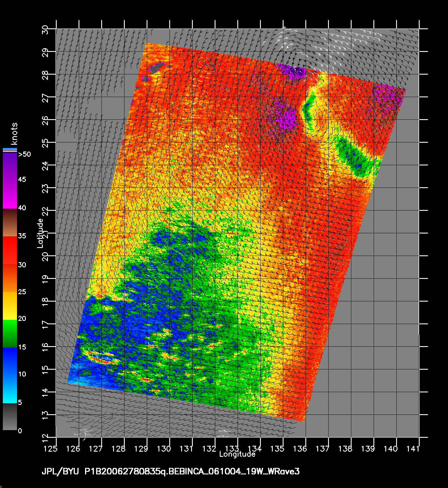
Task: Click longitude axis label 127
Action: click(x=96, y=449)
